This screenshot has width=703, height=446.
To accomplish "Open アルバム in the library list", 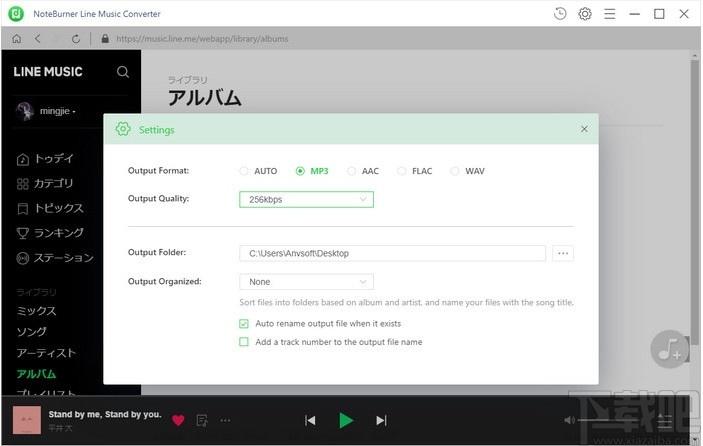I will pos(36,374).
